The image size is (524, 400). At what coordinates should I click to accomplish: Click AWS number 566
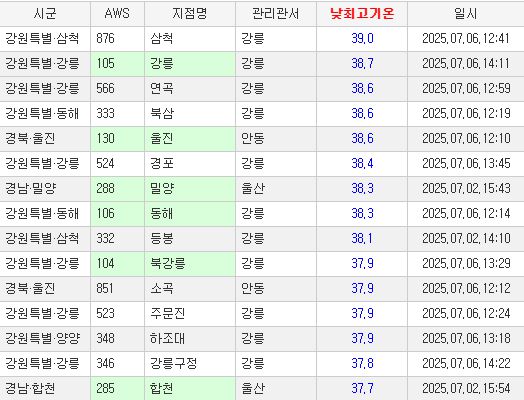tap(105, 89)
